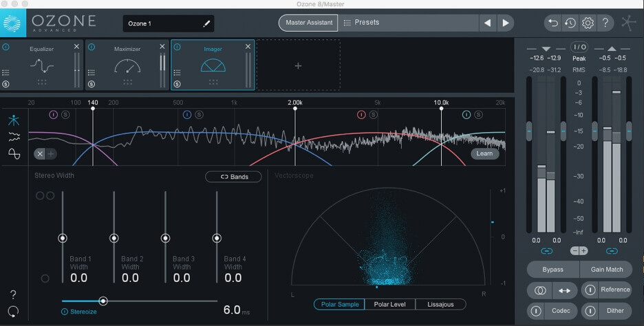Remove crossover band with X button
This screenshot has height=326, width=644.
click(40, 154)
